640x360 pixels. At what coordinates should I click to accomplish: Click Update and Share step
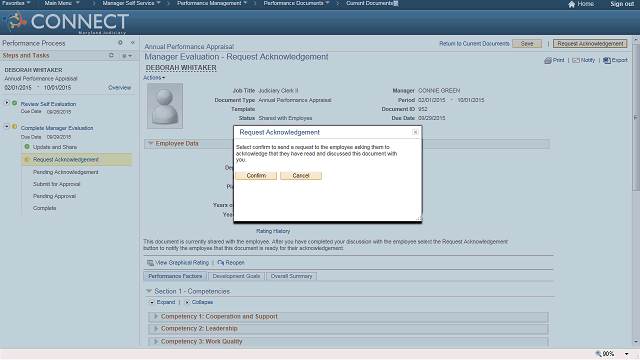click(55, 147)
